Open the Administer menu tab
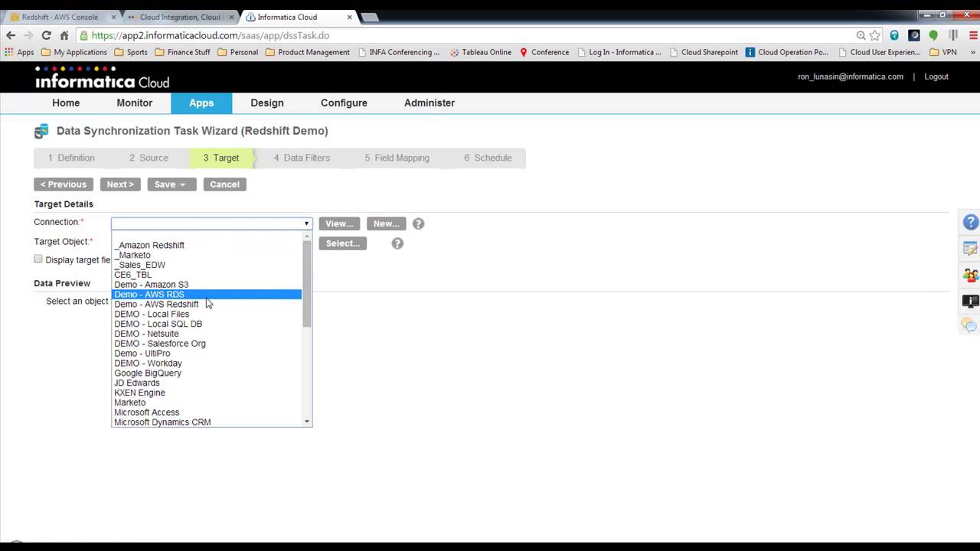Viewport: 980px width, 551px height. [430, 103]
